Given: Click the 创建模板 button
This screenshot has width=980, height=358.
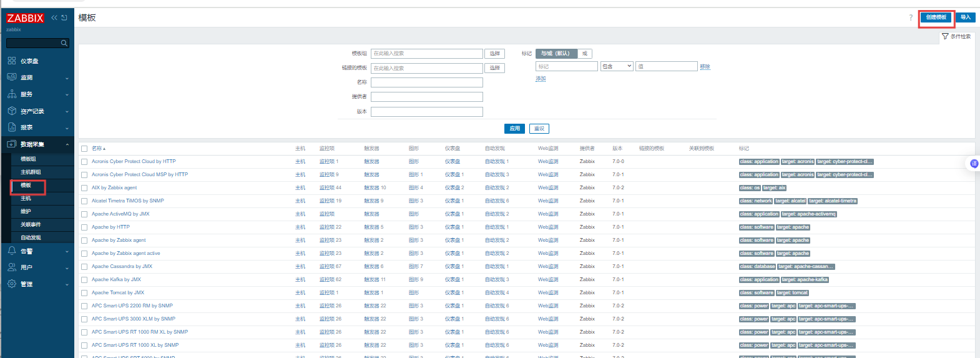Looking at the screenshot, I should click(x=936, y=17).
